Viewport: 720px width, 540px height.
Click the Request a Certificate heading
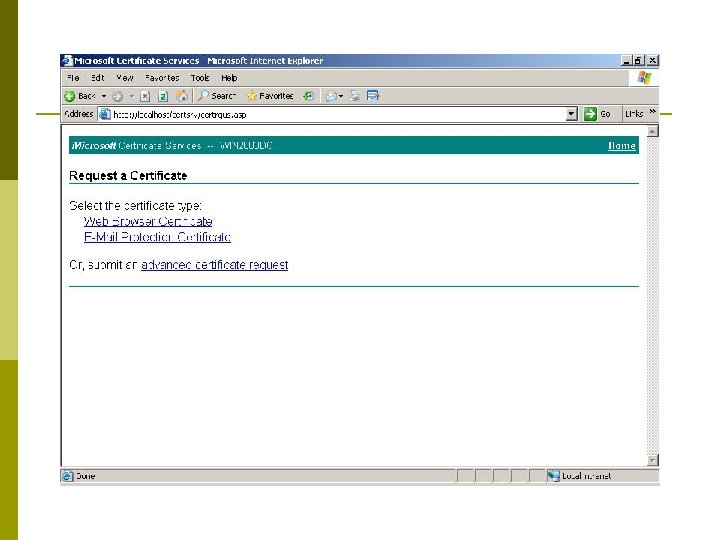(128, 175)
